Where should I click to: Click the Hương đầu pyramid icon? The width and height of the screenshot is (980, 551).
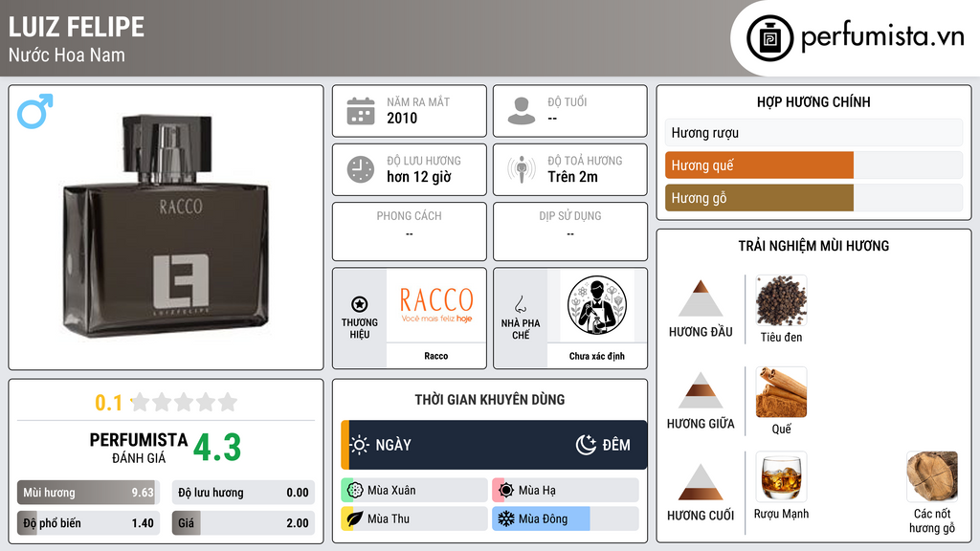[x=701, y=298]
